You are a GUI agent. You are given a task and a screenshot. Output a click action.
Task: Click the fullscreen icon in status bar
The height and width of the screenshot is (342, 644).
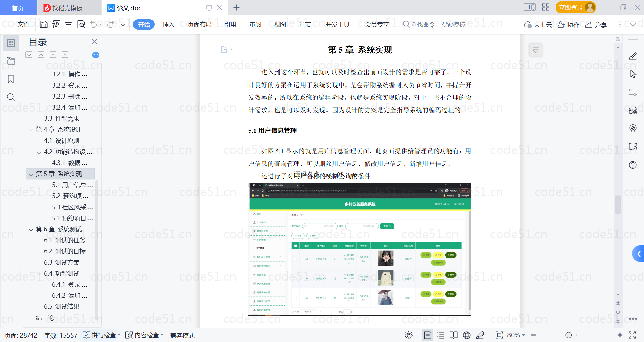(x=632, y=335)
